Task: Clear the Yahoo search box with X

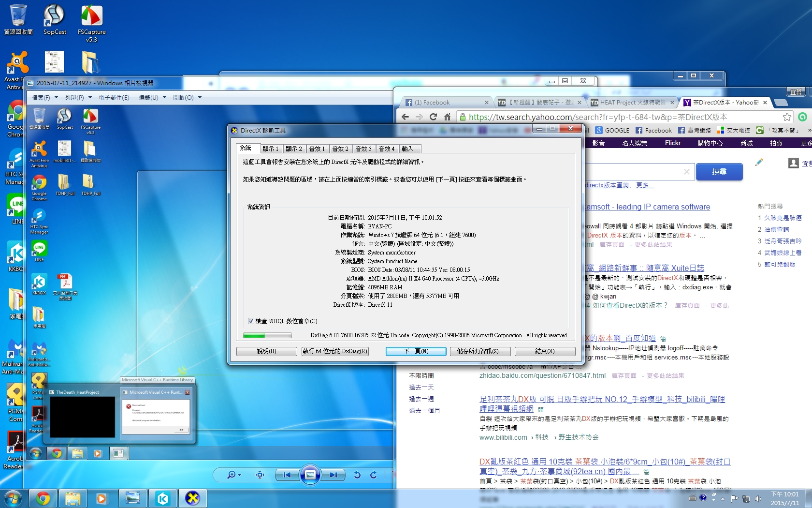Action: coord(686,172)
